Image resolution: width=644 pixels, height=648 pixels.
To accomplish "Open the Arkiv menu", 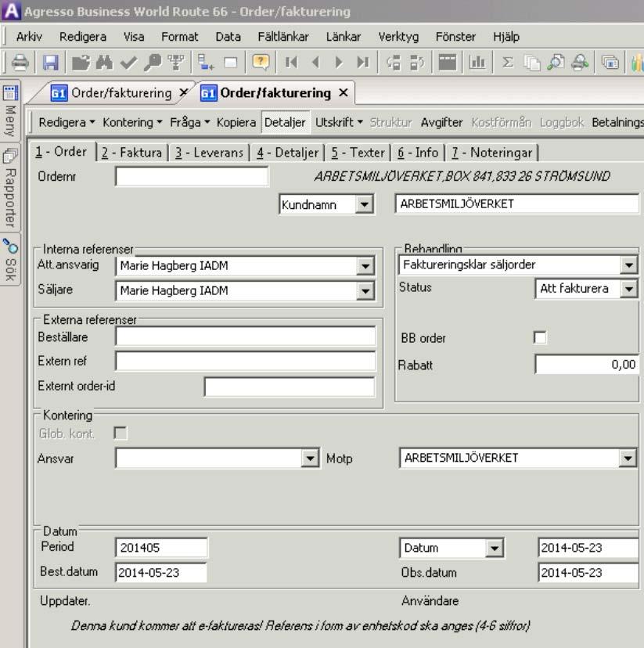I will [29, 37].
